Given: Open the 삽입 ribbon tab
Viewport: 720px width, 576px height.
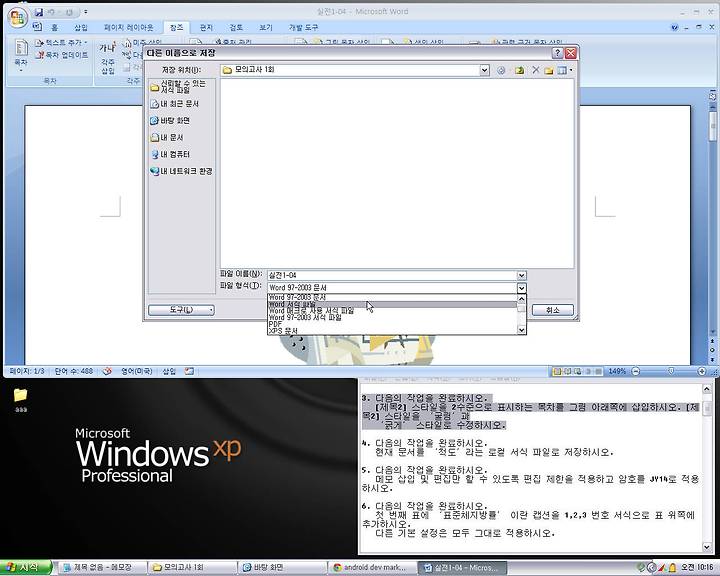Looking at the screenshot, I should tap(80, 28).
